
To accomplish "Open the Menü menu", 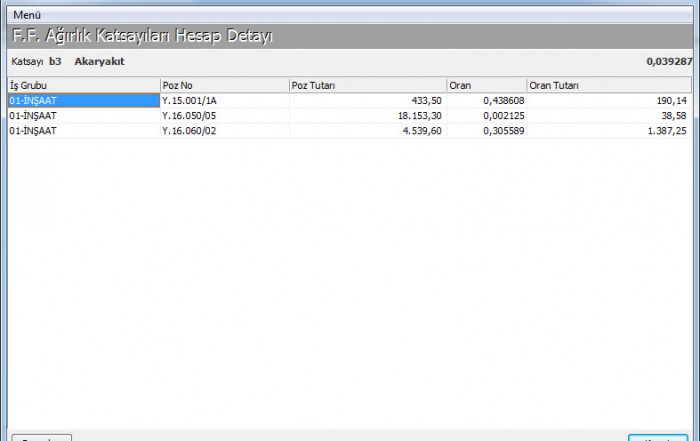I will click(27, 15).
